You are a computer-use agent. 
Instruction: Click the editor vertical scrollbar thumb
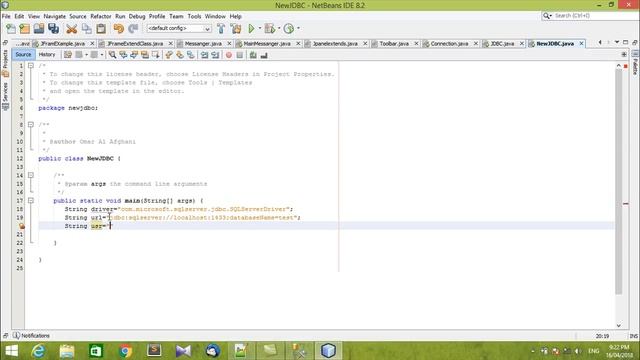[619, 182]
